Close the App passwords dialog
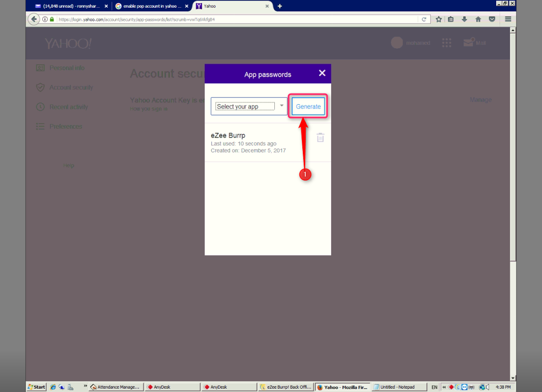Image resolution: width=542 pixels, height=392 pixels. pos(322,73)
